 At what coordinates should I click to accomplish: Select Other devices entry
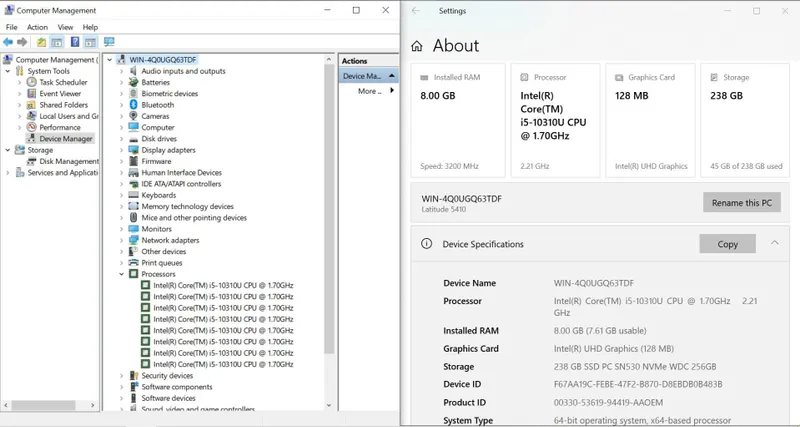(x=164, y=252)
